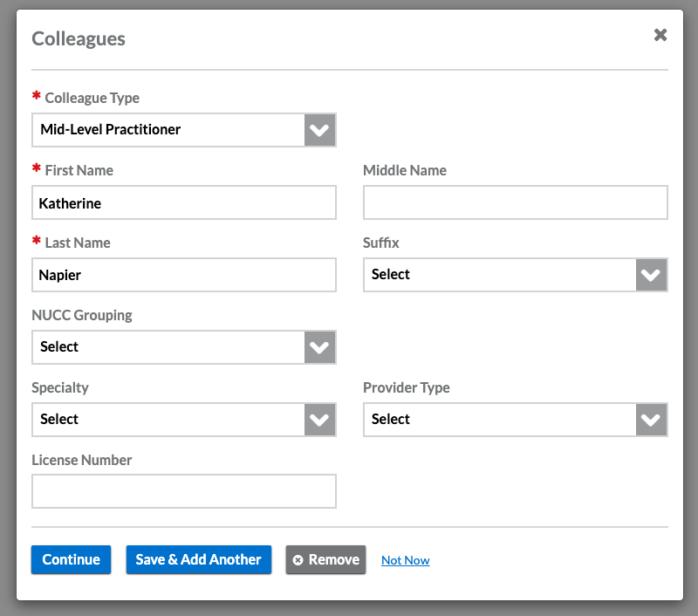698x616 pixels.
Task: Open the Specialty select box
Action: (169, 420)
